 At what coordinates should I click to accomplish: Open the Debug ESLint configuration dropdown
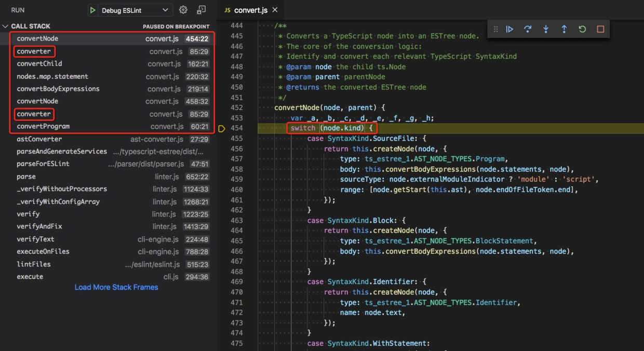[x=135, y=9]
